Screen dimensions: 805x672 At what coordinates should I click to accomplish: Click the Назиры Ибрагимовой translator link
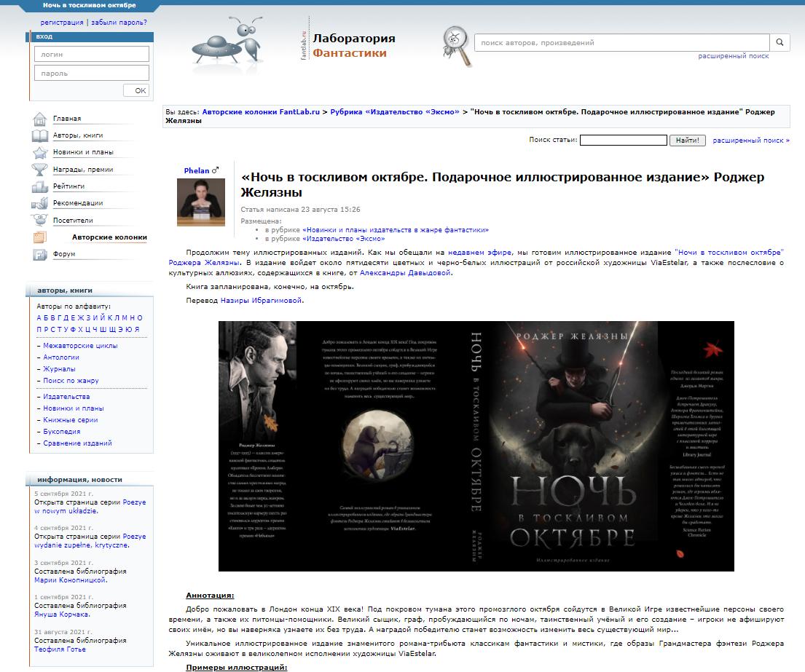coord(261,301)
